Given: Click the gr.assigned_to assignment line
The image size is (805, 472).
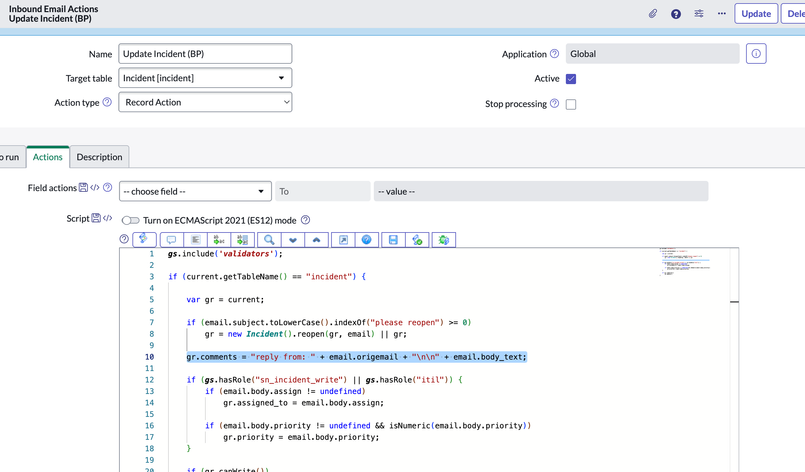Looking at the screenshot, I should [303, 403].
